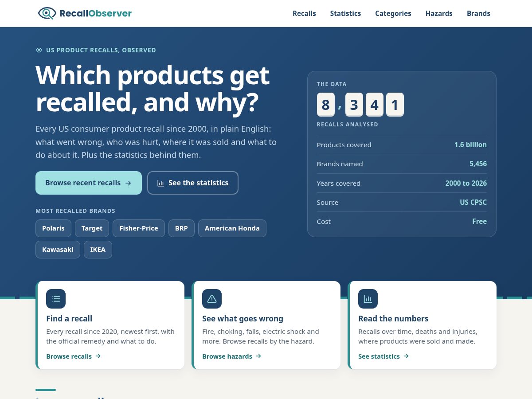Open the Fisher-Price brand chip
532x399 pixels.
[x=139, y=228]
